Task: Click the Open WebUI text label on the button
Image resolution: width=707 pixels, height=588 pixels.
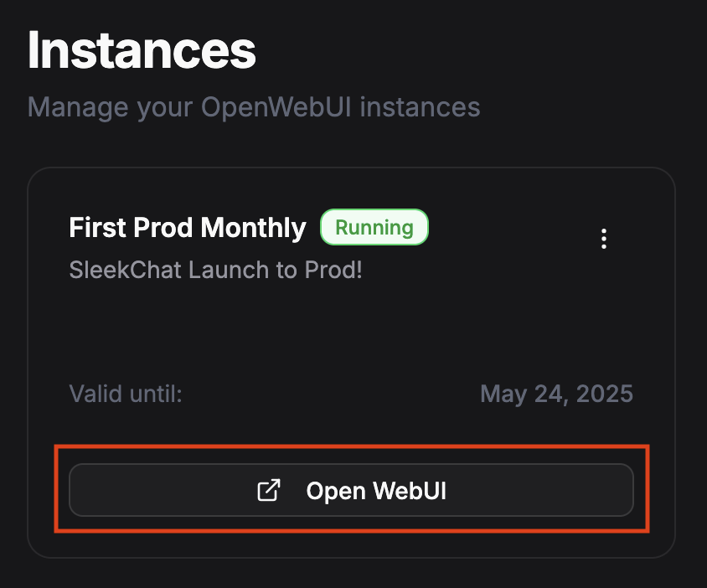Action: 376,491
